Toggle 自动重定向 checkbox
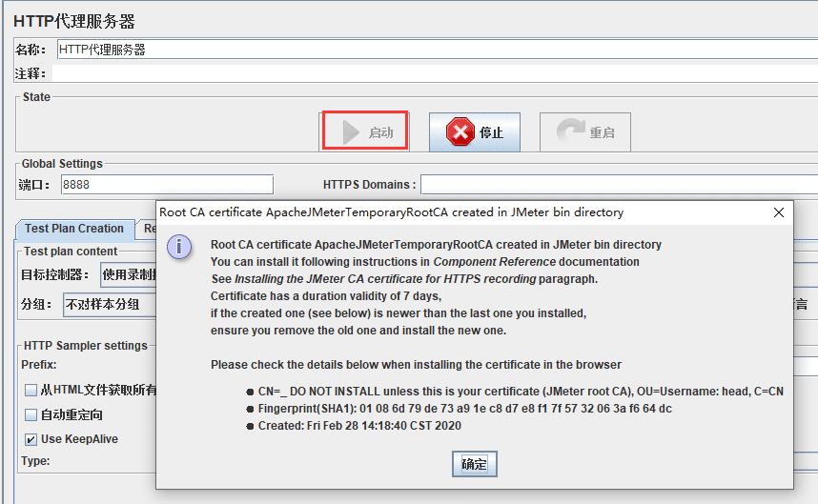Viewport: 818px width, 504px height. (x=31, y=414)
